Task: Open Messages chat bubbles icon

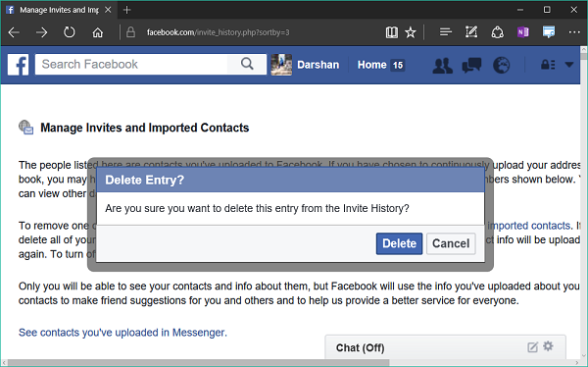Action: [x=471, y=65]
